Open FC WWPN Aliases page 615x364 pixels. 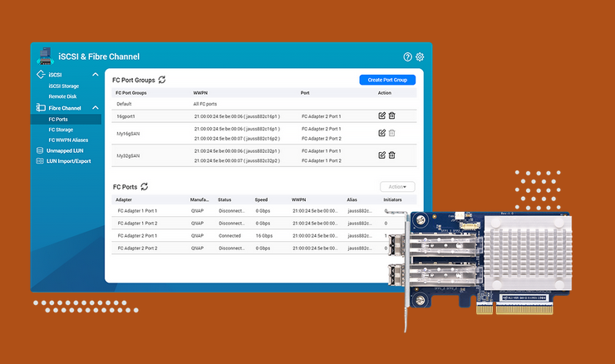click(68, 140)
